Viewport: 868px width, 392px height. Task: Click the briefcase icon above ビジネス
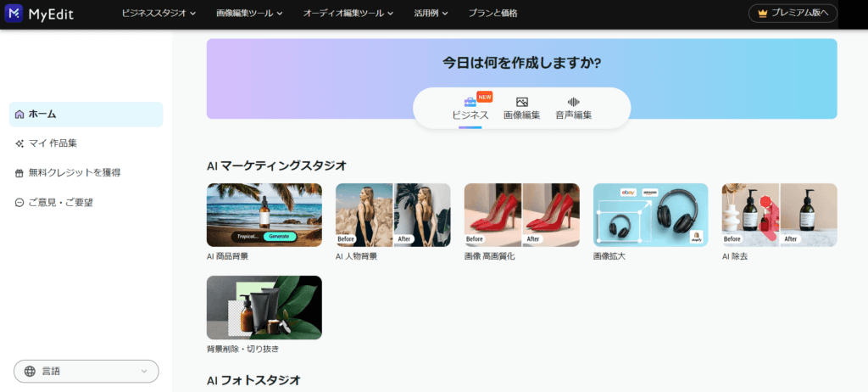[470, 102]
